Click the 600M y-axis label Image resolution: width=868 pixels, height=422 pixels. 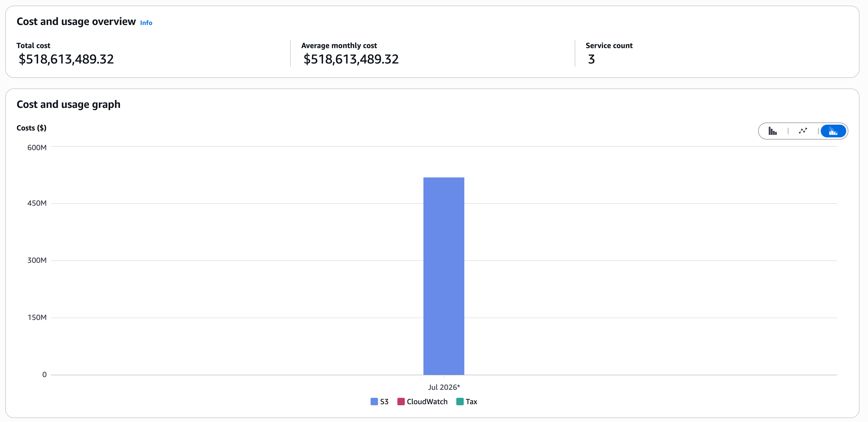click(x=37, y=147)
